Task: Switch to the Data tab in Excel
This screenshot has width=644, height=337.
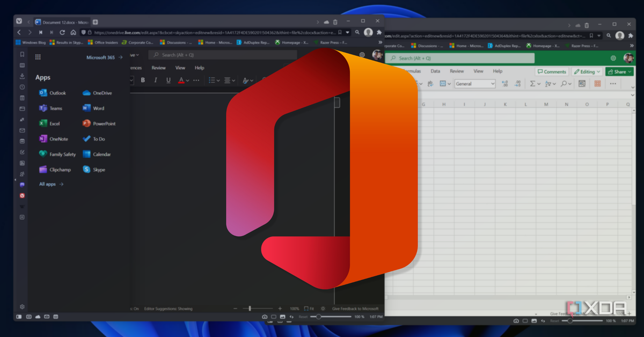Action: (435, 71)
